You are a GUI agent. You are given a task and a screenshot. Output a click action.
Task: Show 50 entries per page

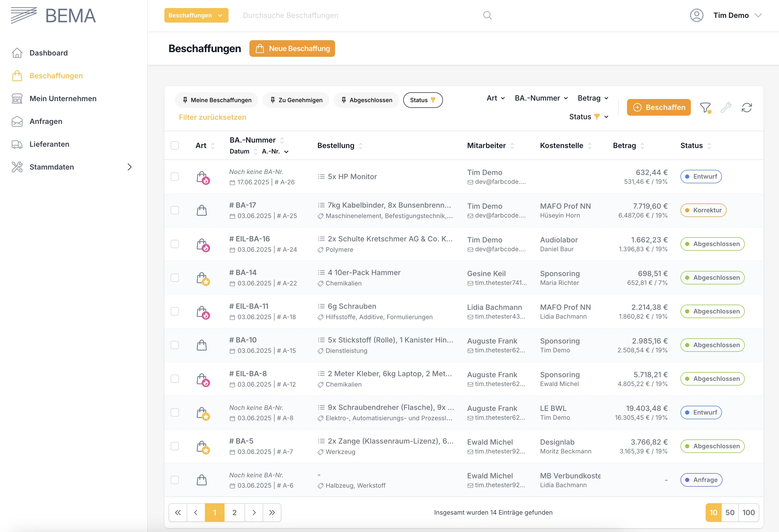click(x=730, y=513)
